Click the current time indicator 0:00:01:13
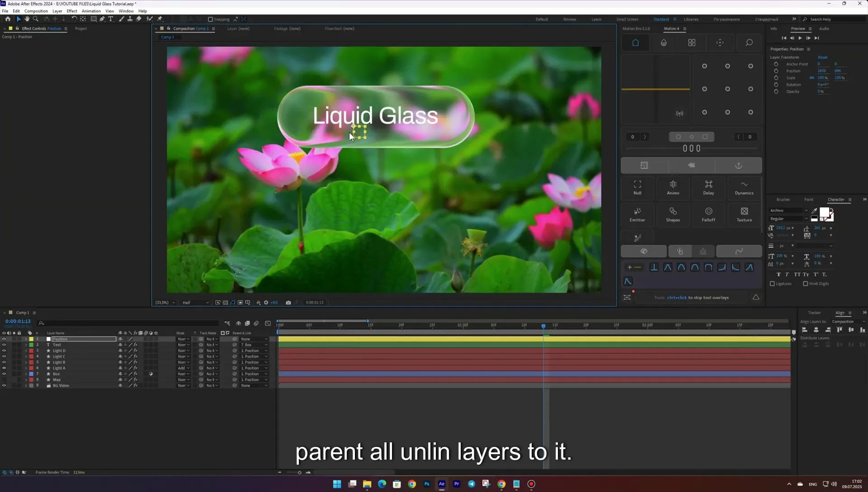The width and height of the screenshot is (868, 492). pos(18,321)
